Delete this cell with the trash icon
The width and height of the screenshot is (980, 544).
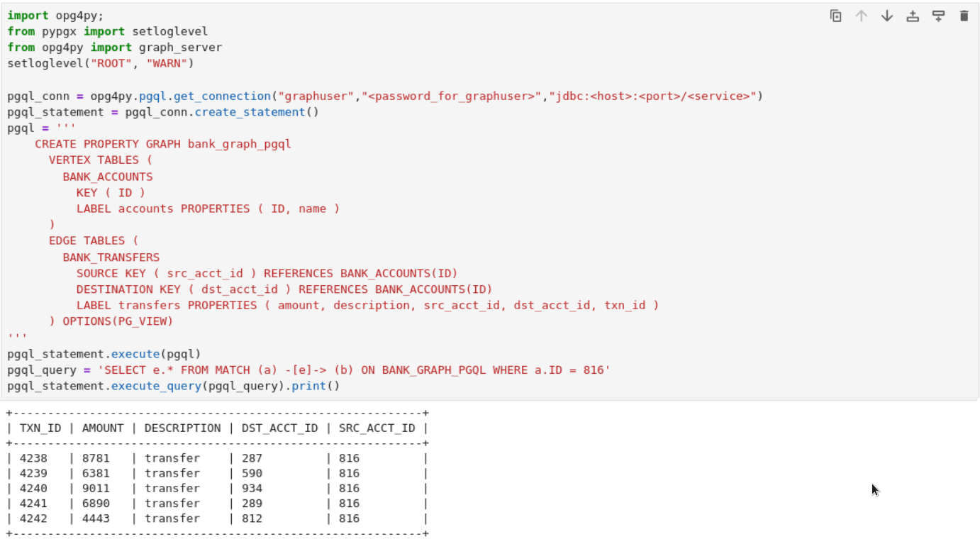(964, 16)
